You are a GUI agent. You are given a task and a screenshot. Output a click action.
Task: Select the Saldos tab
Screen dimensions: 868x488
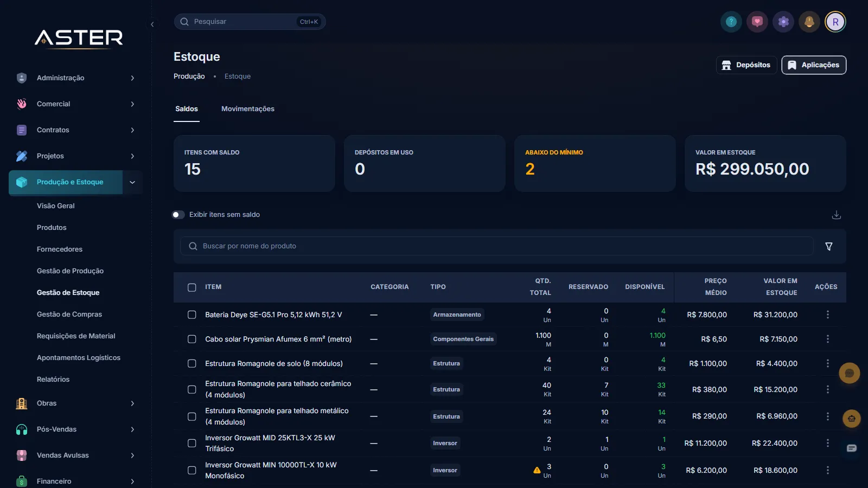[187, 109]
